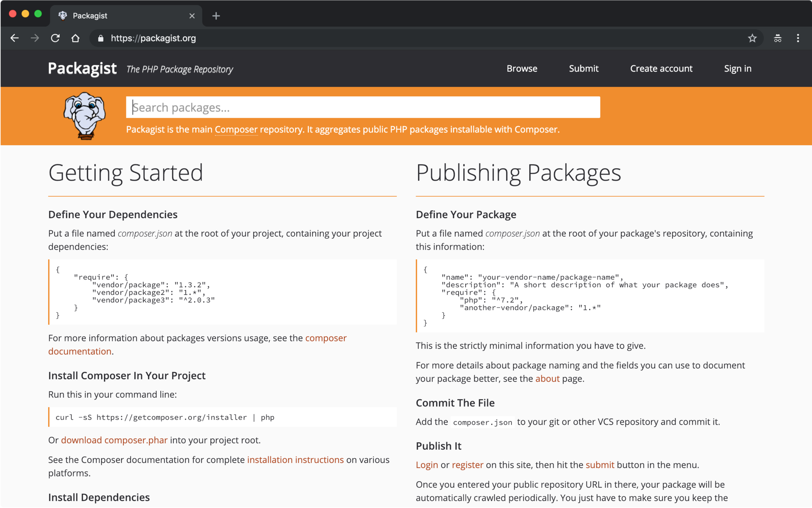Open a new tab with plus icon

(x=216, y=16)
